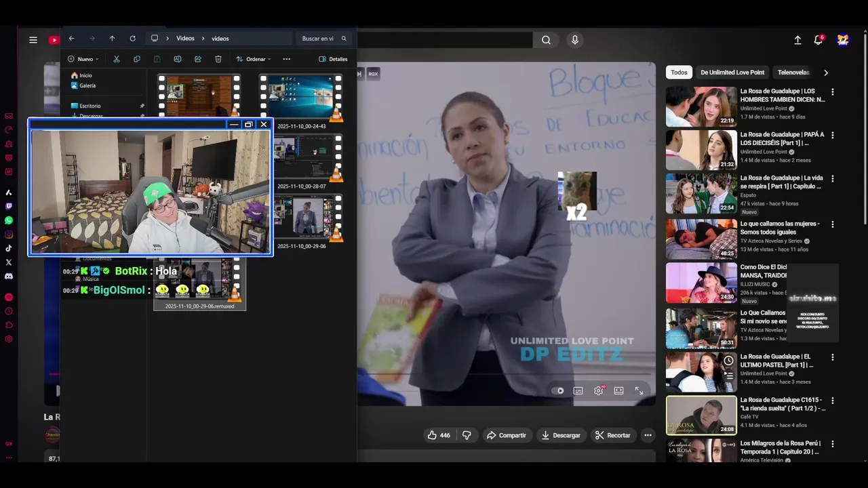Toggle the Detalles pane in File Explorer

tap(333, 59)
